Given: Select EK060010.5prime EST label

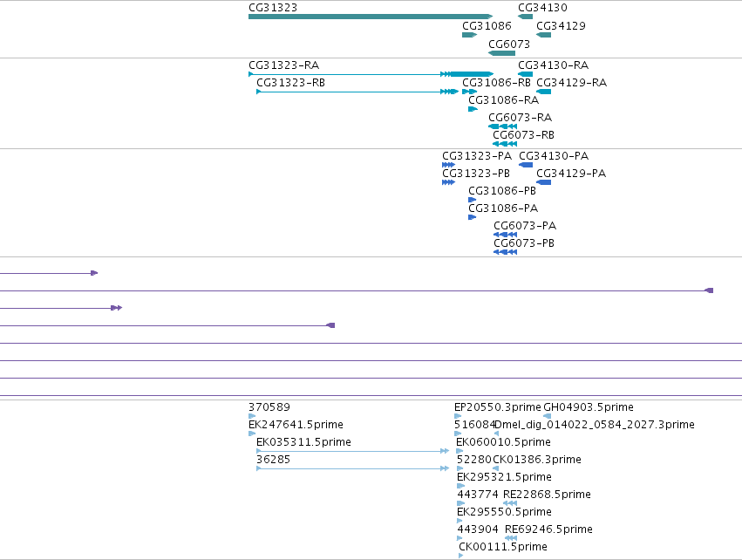Looking at the screenshot, I should click(x=503, y=442).
